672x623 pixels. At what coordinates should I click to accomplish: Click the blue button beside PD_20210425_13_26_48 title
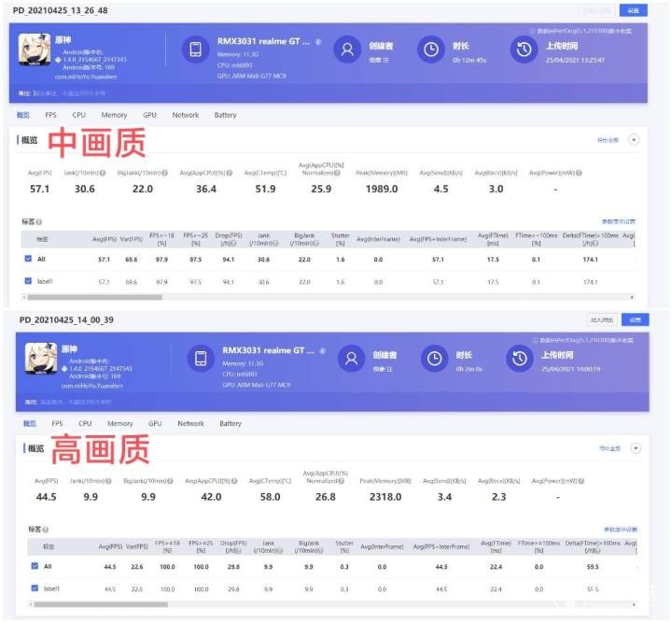click(x=633, y=10)
